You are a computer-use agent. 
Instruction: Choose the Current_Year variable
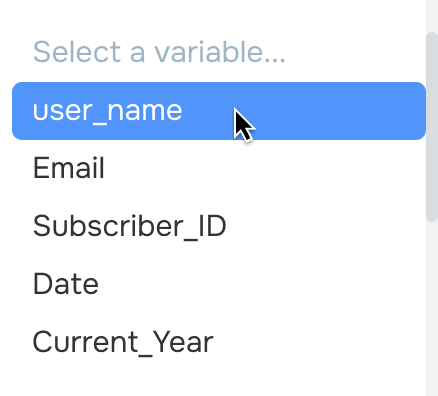pos(219,342)
